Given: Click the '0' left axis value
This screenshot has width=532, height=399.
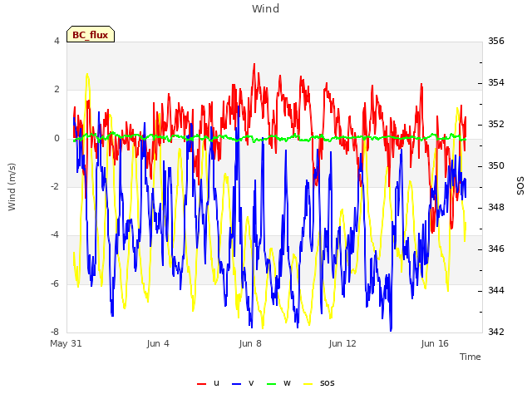Looking at the screenshot, I should click(57, 138).
